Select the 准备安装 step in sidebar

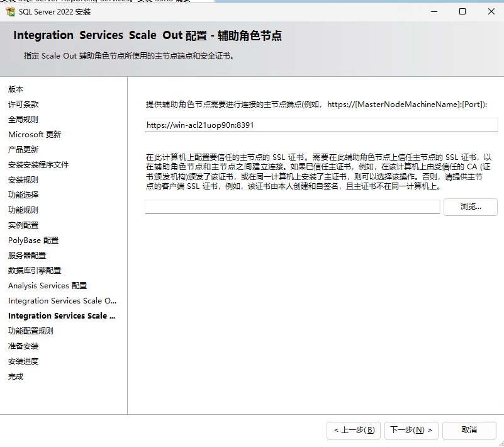tap(23, 346)
